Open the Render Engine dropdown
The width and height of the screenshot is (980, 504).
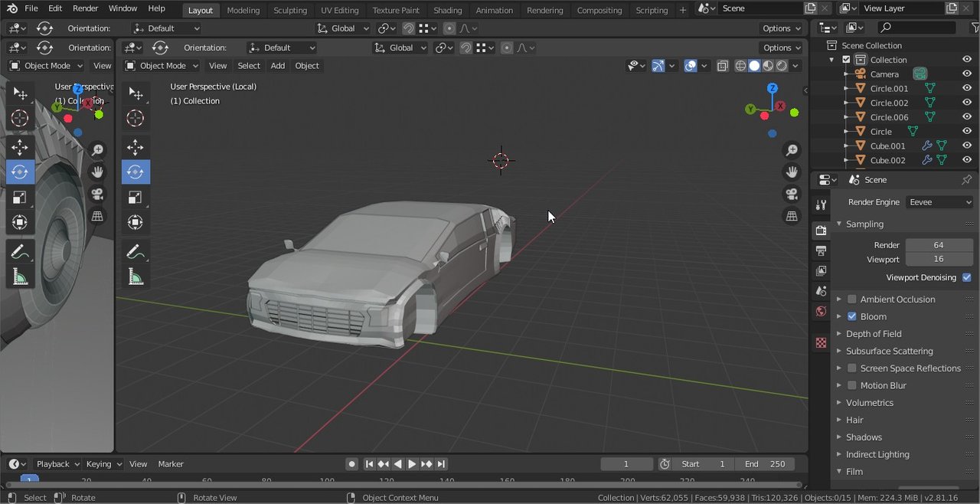(939, 202)
